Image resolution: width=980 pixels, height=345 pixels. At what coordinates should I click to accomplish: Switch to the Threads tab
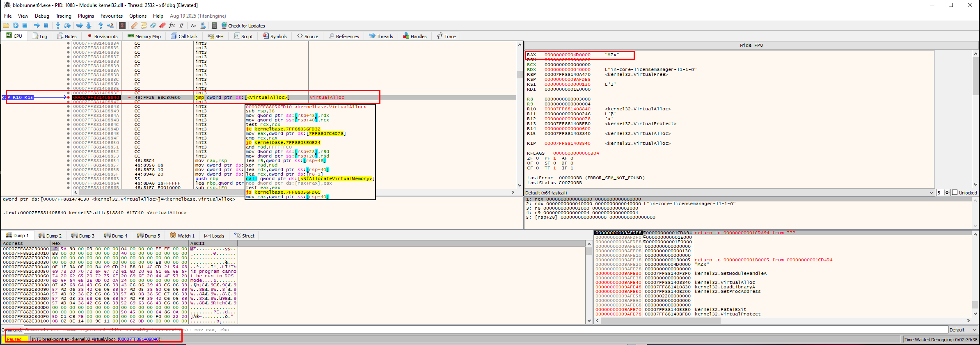coord(381,36)
